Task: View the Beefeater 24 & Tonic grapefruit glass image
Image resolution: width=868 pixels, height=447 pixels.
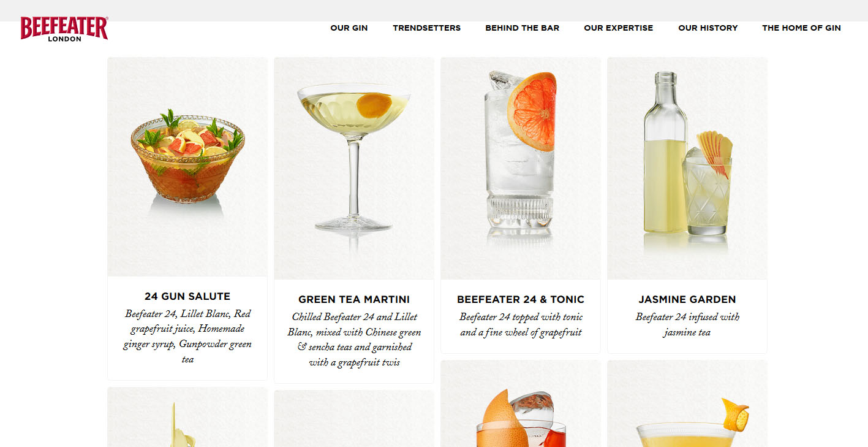Action: 521,168
